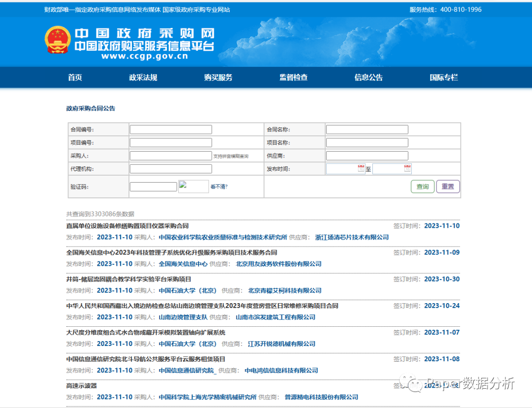The height and width of the screenshot is (408, 532).
Task: Click signing date 2023-10-30
Action: click(442, 279)
